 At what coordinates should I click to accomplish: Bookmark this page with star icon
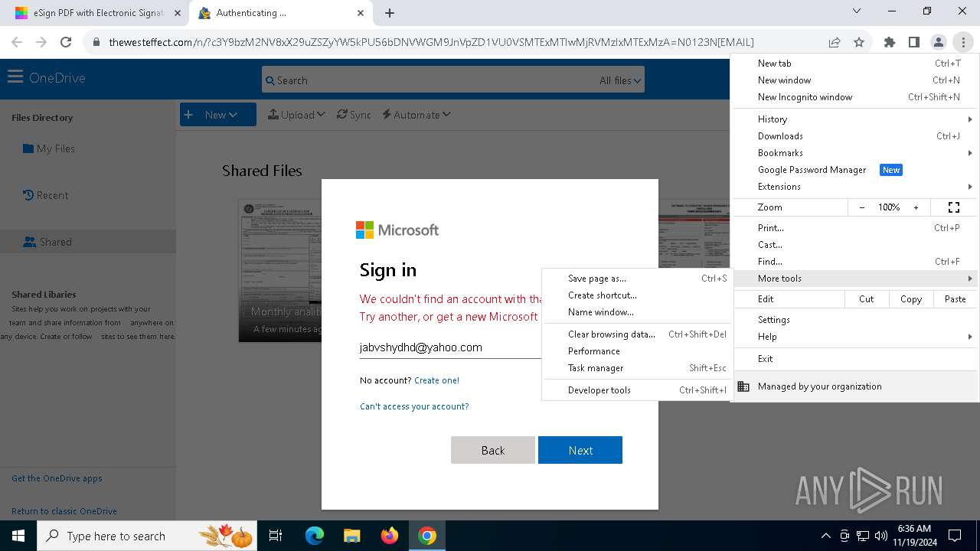pos(859,42)
